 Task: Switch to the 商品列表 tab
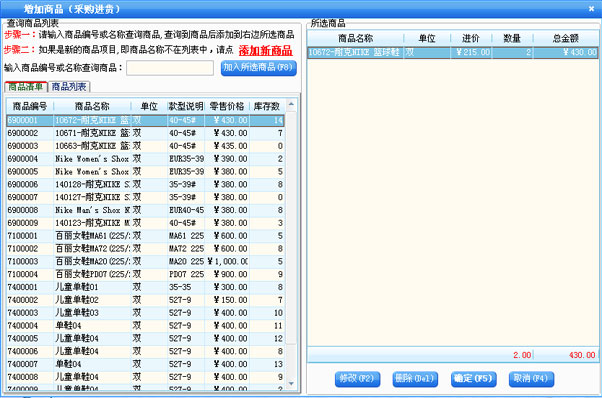click(69, 87)
